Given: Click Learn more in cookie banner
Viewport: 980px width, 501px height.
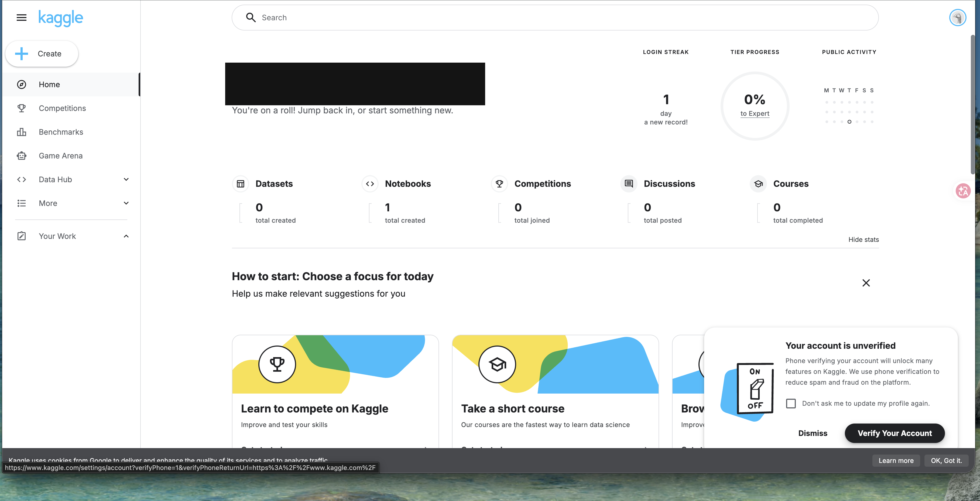Looking at the screenshot, I should click(x=896, y=461).
